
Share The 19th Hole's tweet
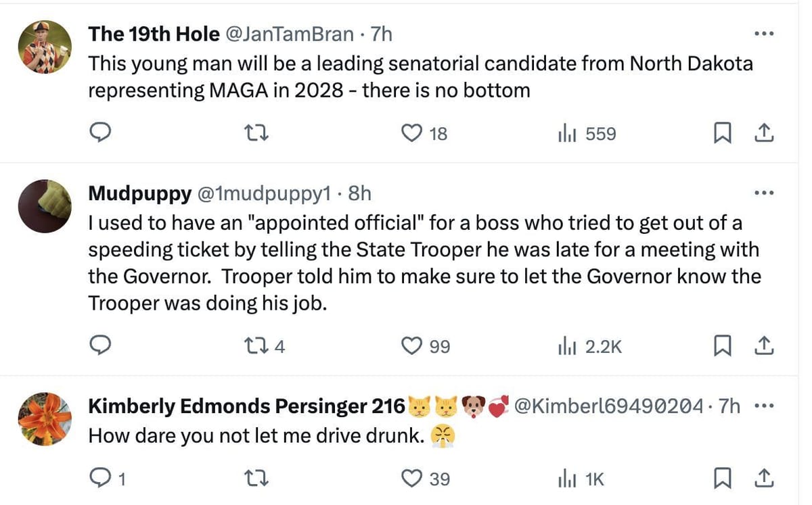[764, 134]
